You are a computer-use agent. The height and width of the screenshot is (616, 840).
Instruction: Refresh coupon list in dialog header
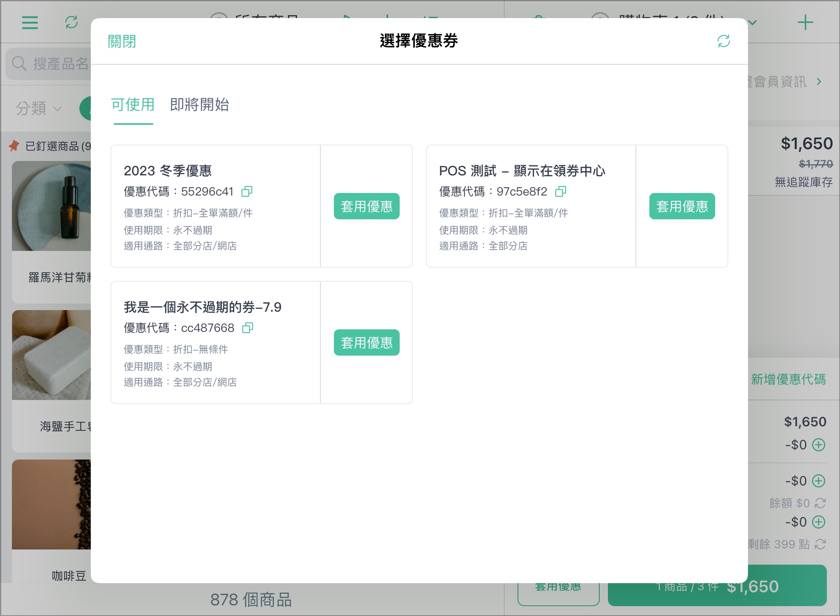(723, 41)
